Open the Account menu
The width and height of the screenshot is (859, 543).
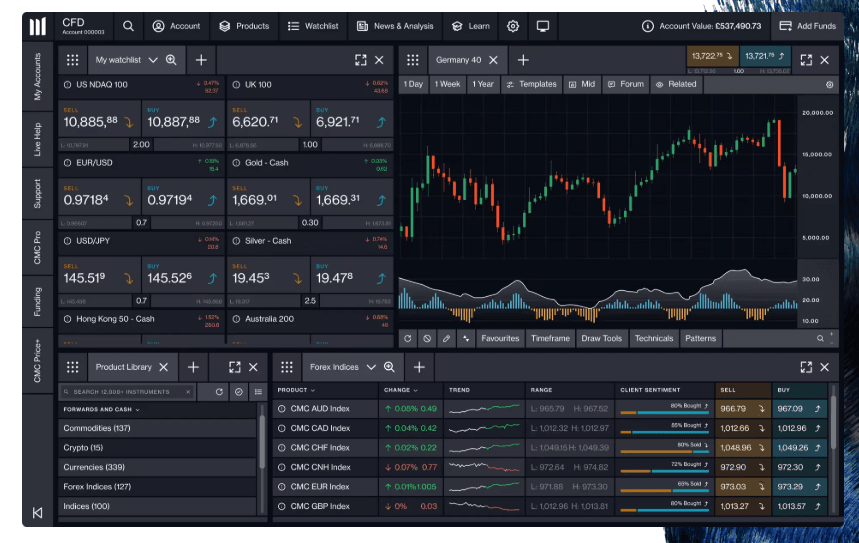pyautogui.click(x=176, y=26)
